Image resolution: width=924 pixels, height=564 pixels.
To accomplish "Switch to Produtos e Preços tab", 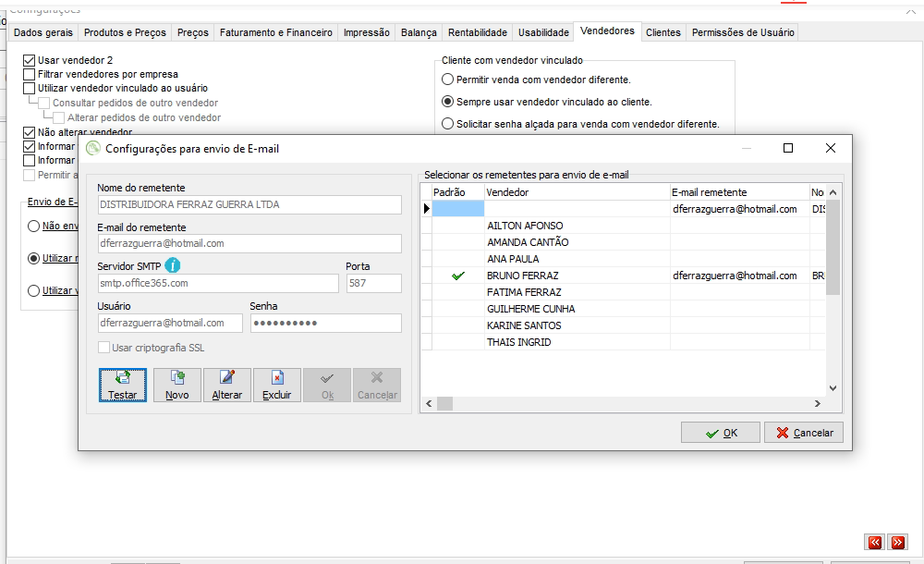I will pyautogui.click(x=125, y=32).
